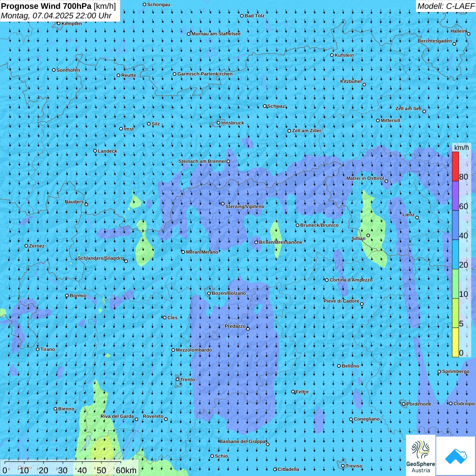
Task: Click the Brixen/Bressanone label
Action: tap(280, 242)
